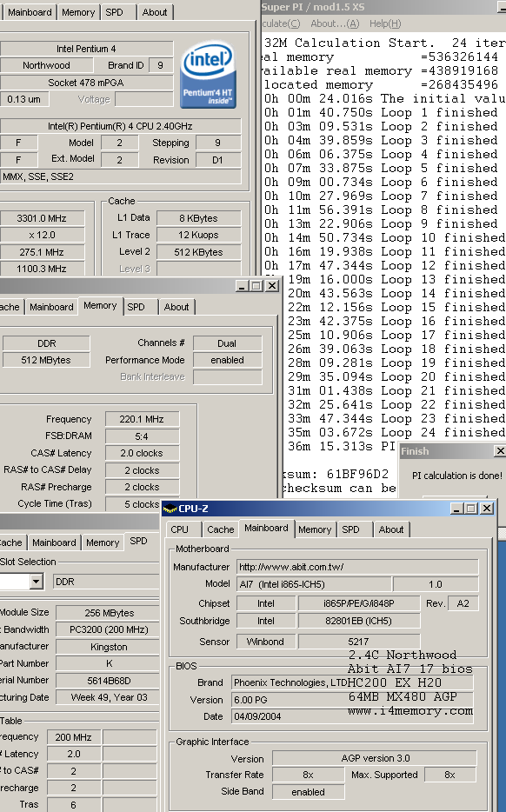Click the Performance Mode value enabled

(x=228, y=361)
